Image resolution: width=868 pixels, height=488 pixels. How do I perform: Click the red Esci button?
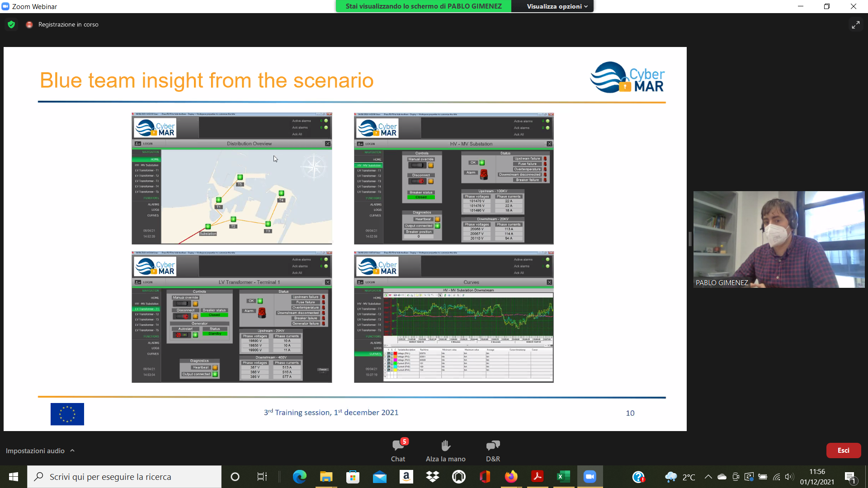point(843,450)
